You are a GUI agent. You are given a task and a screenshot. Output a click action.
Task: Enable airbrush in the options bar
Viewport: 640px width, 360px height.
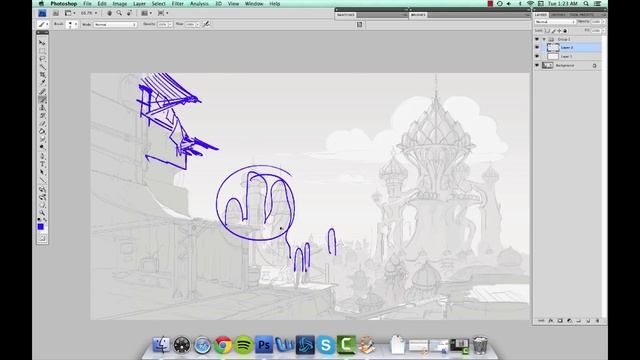tap(207, 24)
